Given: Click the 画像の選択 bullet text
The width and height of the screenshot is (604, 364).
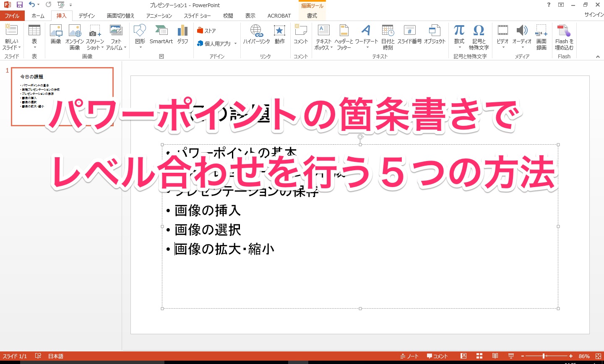Looking at the screenshot, I should click(208, 230).
